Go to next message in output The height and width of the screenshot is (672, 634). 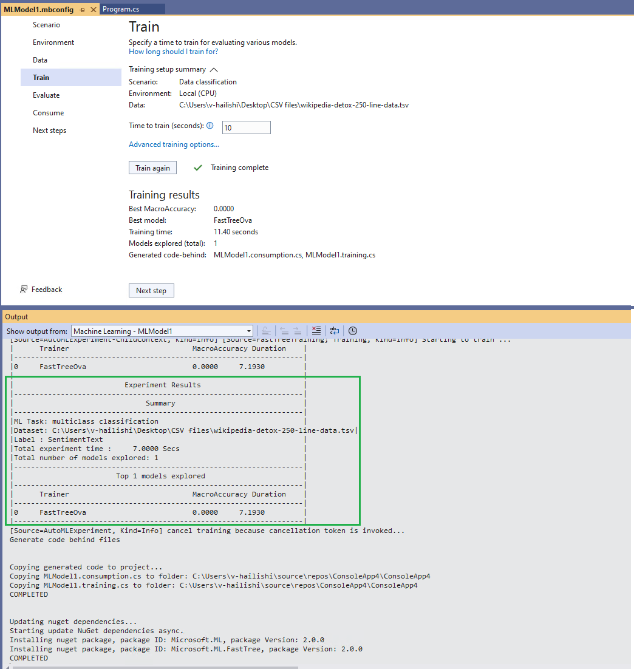pyautogui.click(x=297, y=330)
